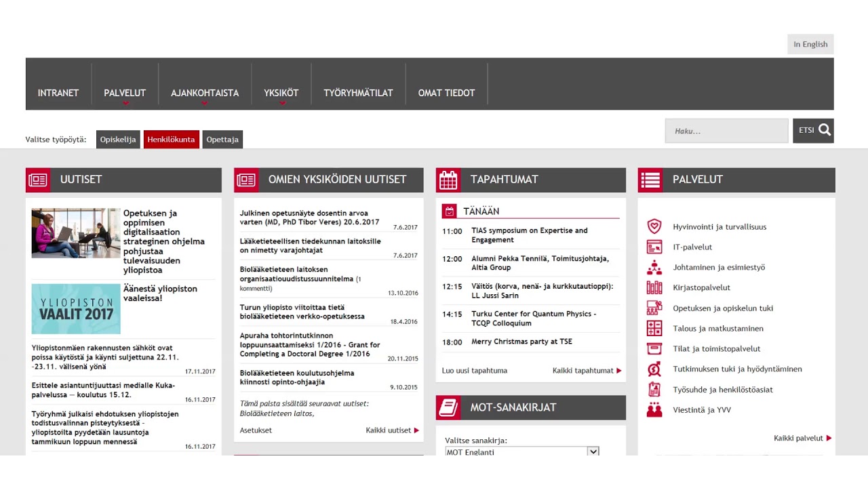This screenshot has height=488, width=868.
Task: Select the Henkilökunta desktop tab
Action: 171,140
